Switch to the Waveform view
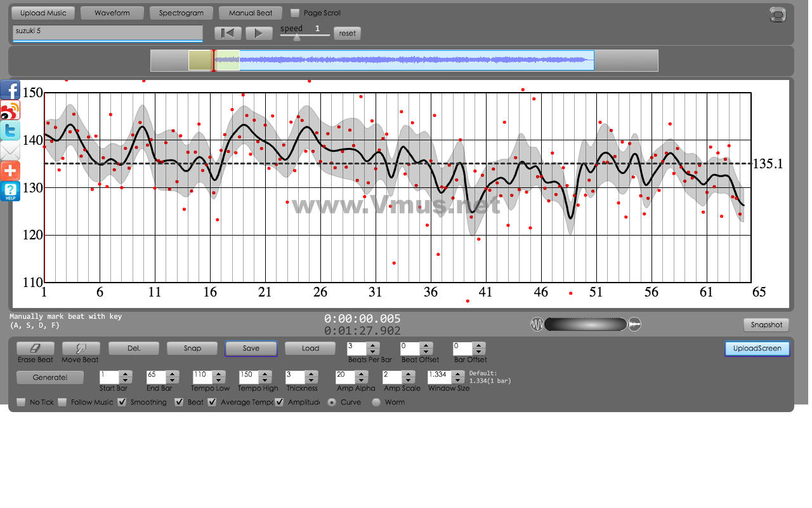The height and width of the screenshot is (508, 812). (x=112, y=13)
